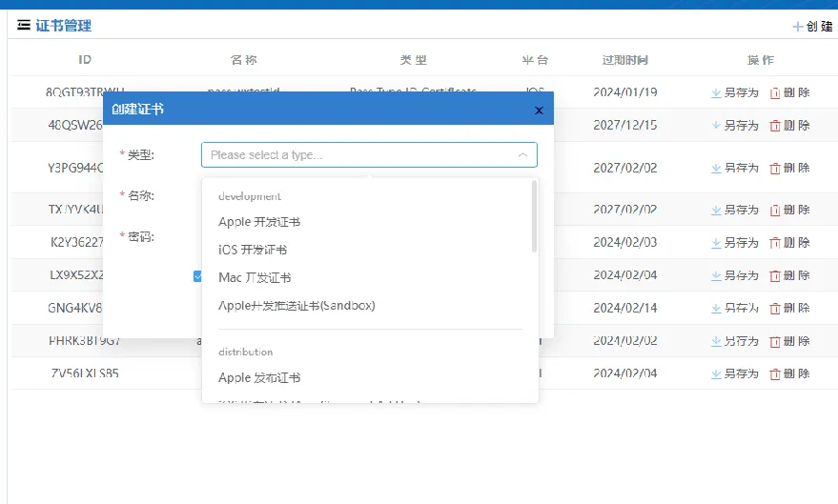Delete the ZV56LXLS85 certificate row
Screen dimensions: 838x504
(x=789, y=373)
